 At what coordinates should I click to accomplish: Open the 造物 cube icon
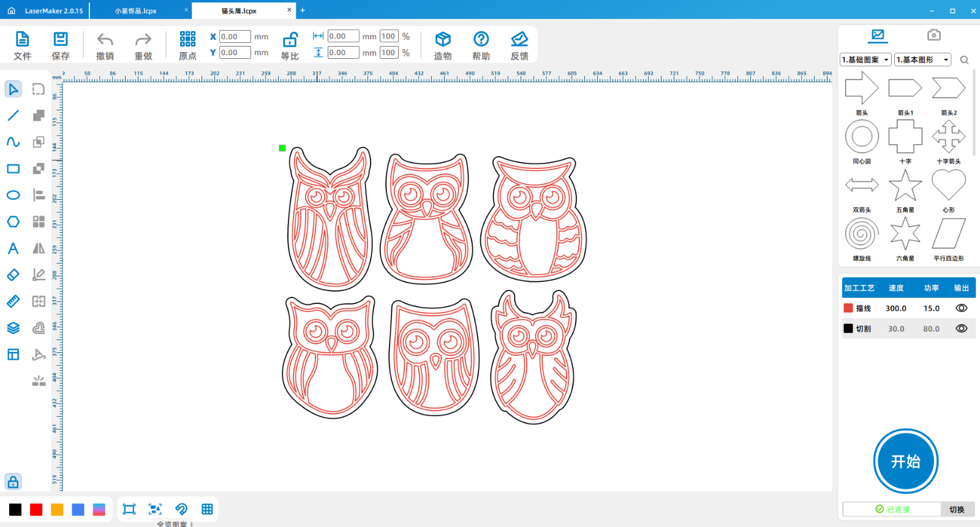(x=443, y=40)
